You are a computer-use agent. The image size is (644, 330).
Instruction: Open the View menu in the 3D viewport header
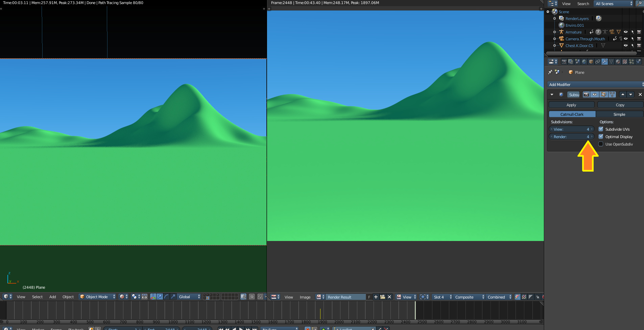pyautogui.click(x=21, y=297)
